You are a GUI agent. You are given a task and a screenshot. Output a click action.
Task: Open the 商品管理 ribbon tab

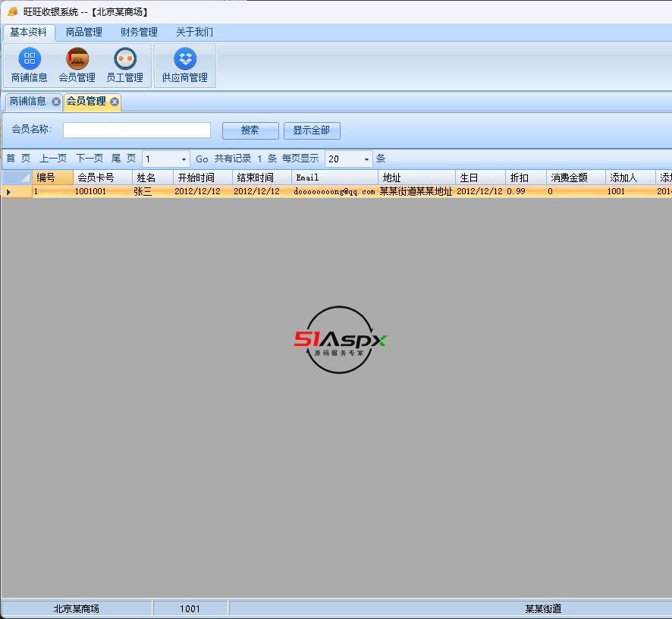[83, 32]
